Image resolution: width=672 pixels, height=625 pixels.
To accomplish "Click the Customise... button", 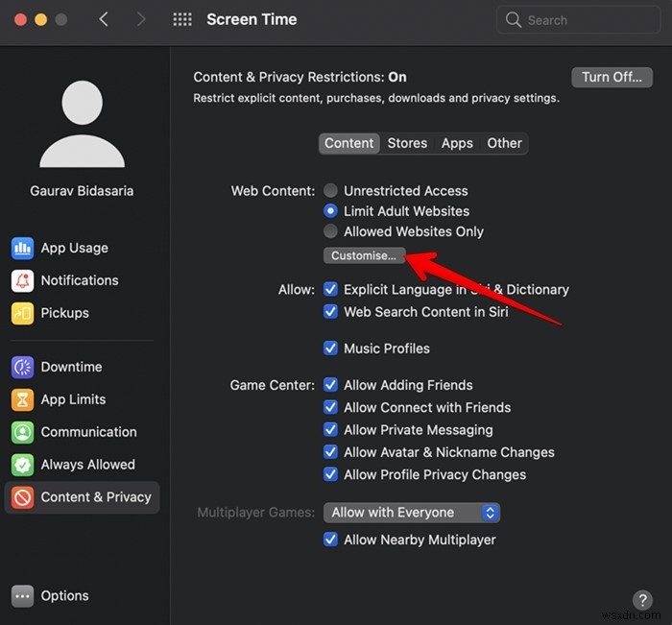I will pos(364,255).
